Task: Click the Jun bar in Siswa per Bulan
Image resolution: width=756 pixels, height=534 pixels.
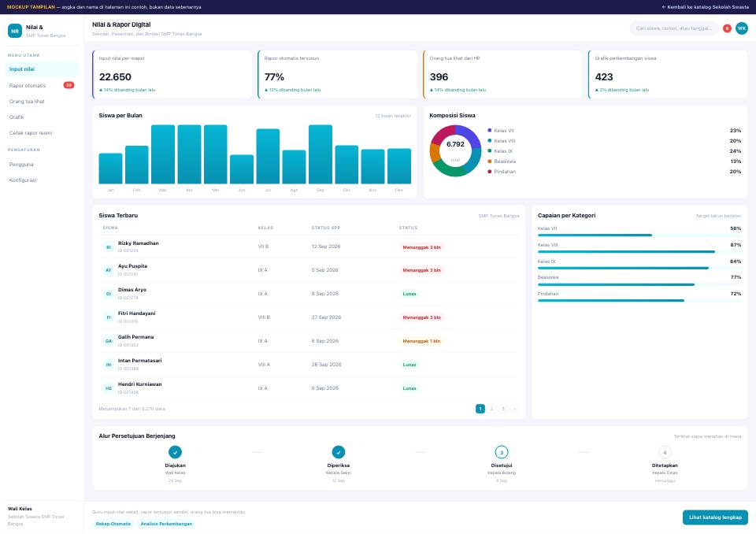Action: point(242,169)
